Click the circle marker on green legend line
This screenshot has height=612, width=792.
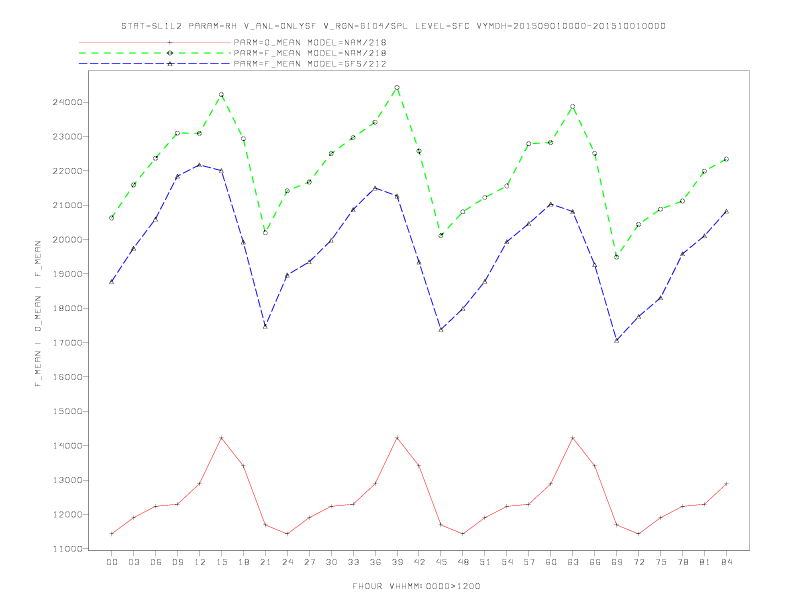(x=170, y=53)
